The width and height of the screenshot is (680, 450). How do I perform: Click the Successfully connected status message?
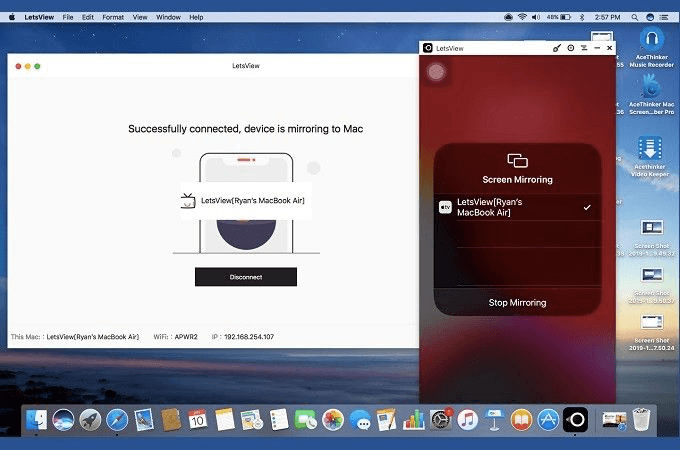point(245,129)
